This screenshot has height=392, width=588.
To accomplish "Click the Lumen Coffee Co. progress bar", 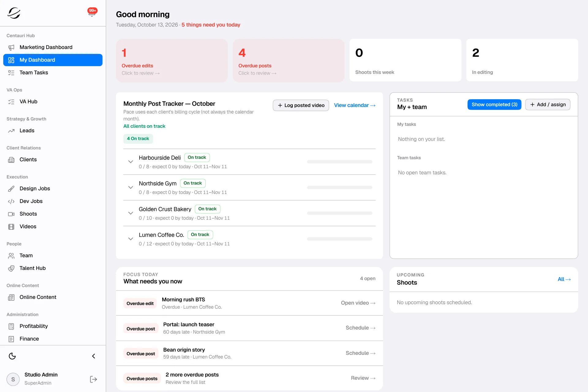I will [x=340, y=239].
